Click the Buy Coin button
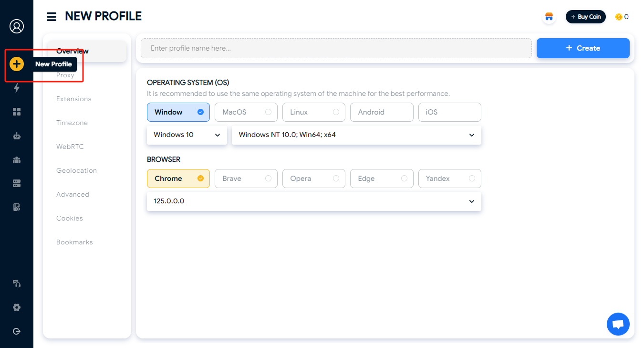 tap(586, 17)
